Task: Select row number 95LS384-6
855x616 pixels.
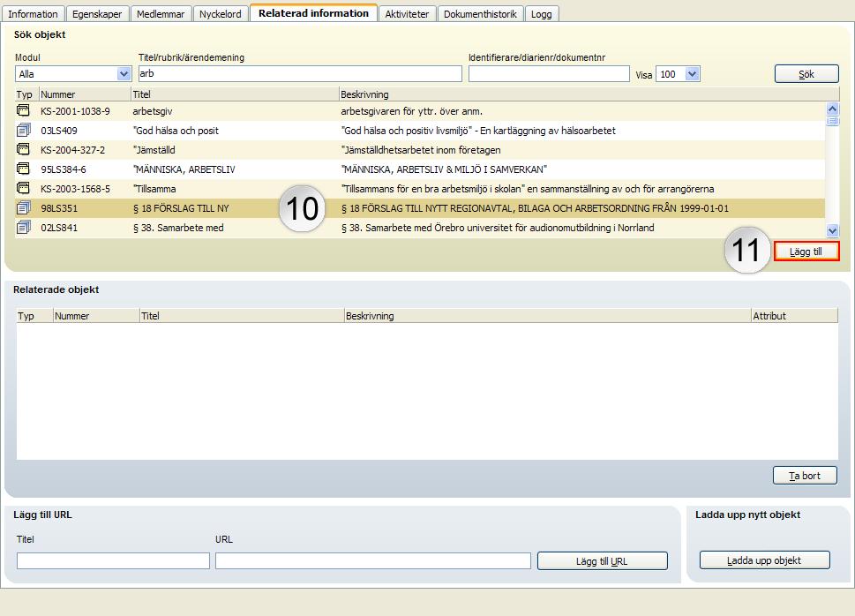Action: pyautogui.click(x=64, y=169)
